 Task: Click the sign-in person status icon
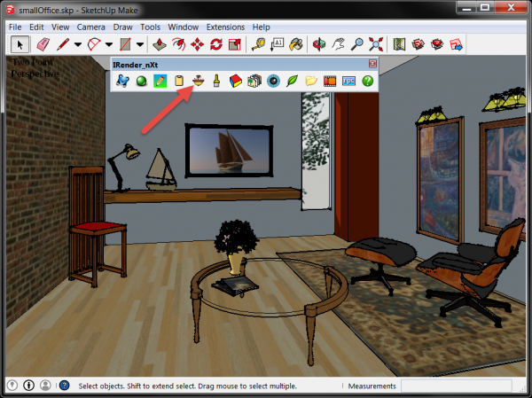click(45, 385)
